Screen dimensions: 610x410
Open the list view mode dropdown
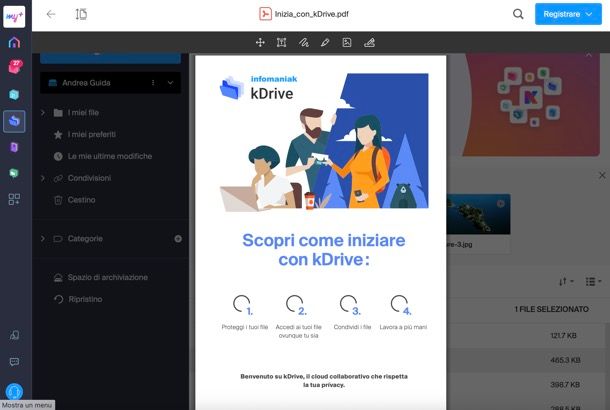593,281
